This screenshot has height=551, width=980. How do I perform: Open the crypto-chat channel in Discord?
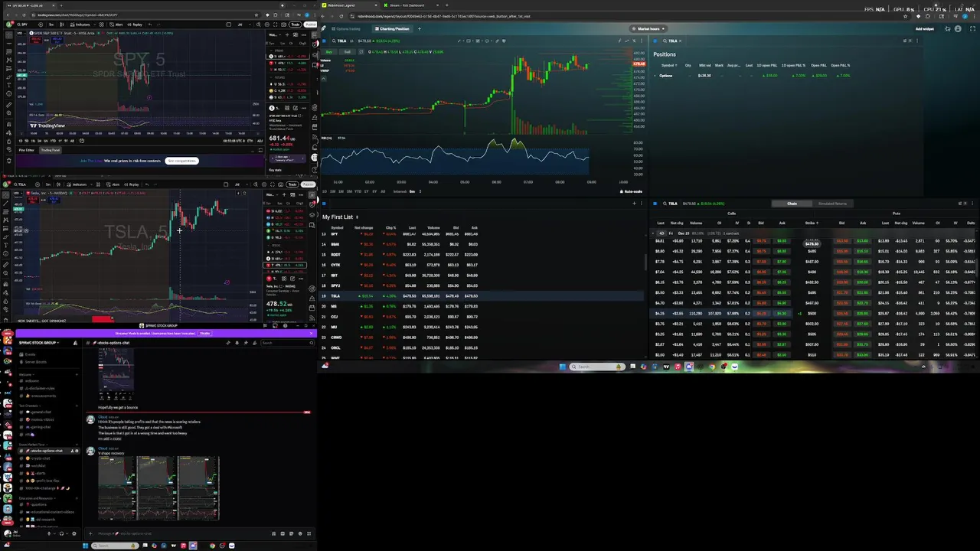40,458
